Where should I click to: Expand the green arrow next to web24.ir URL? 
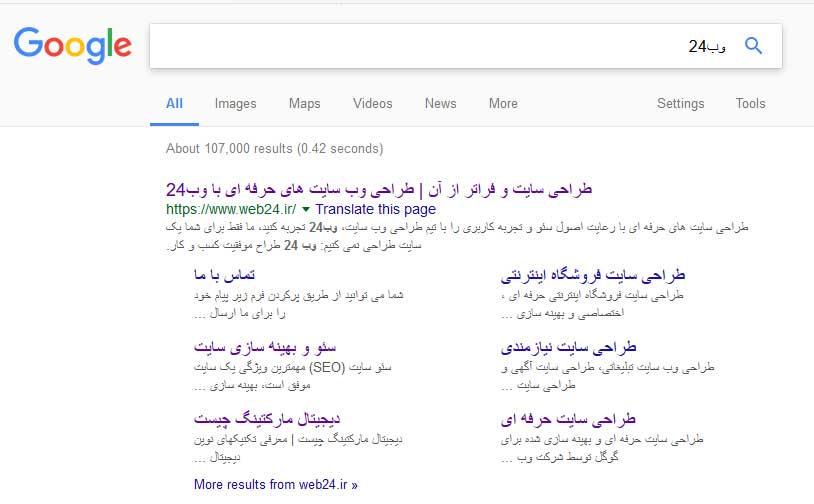[306, 209]
